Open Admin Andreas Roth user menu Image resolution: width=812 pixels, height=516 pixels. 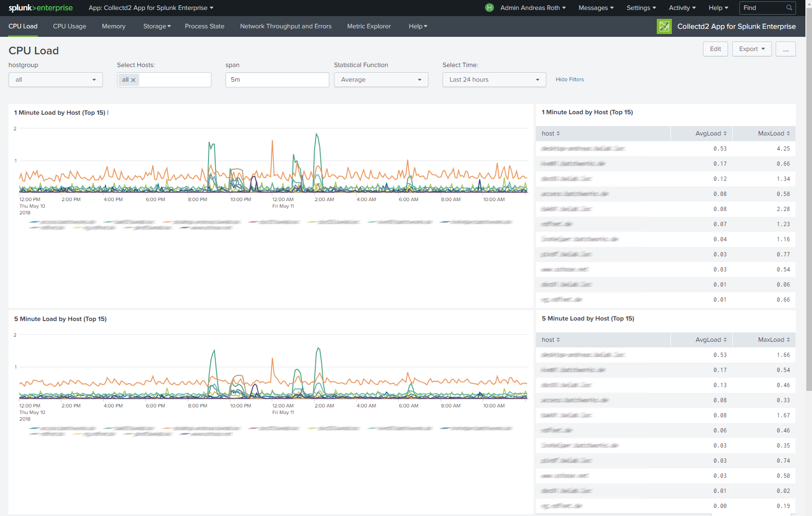click(x=533, y=8)
